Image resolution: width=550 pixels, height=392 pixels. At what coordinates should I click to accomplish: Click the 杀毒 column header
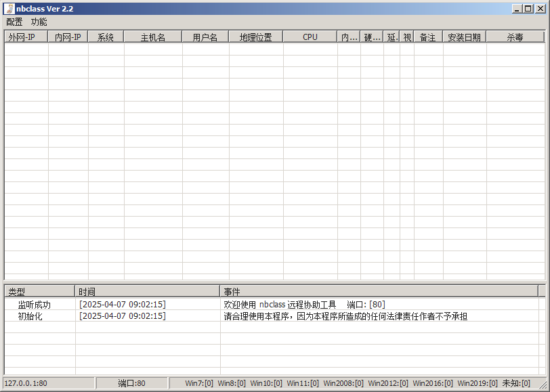point(515,37)
